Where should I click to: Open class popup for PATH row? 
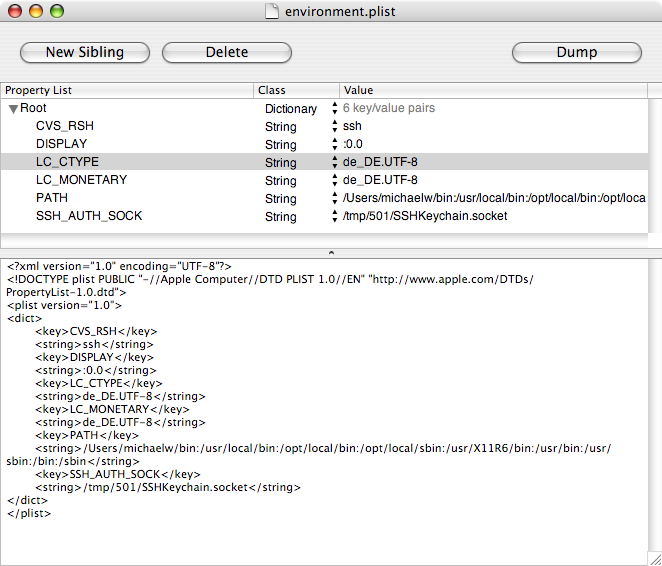click(x=334, y=198)
